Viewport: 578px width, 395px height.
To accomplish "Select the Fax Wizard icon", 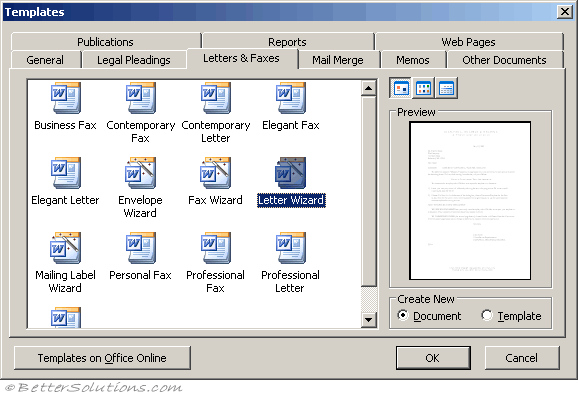I will coord(216,173).
